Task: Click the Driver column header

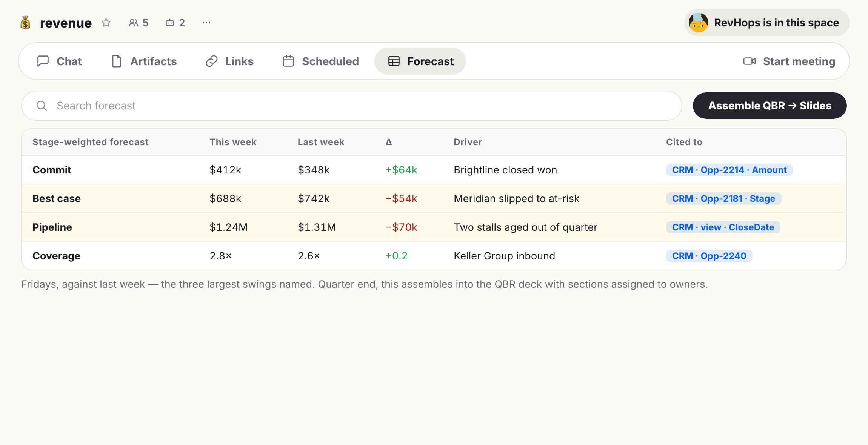Action: (x=468, y=142)
